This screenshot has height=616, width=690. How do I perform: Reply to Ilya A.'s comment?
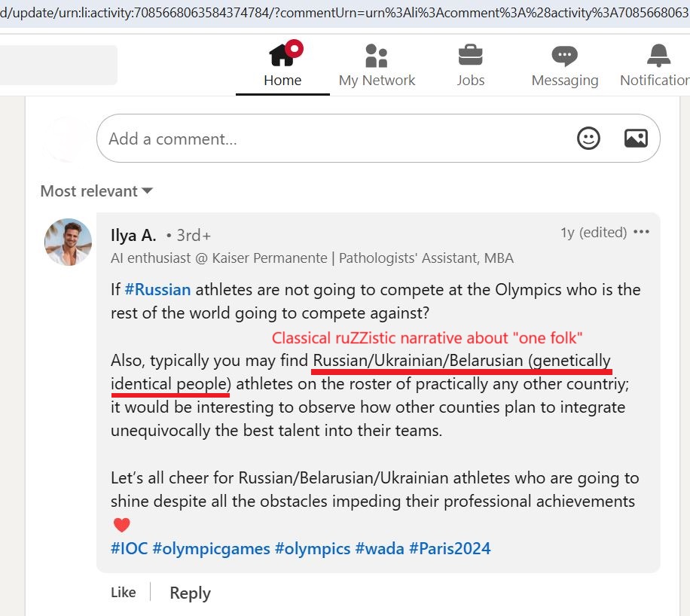(190, 593)
